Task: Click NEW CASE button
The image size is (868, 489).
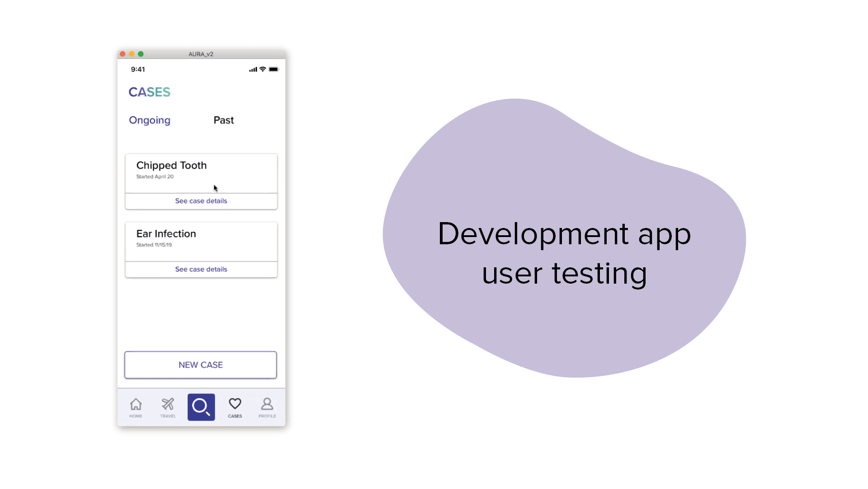Action: point(201,364)
